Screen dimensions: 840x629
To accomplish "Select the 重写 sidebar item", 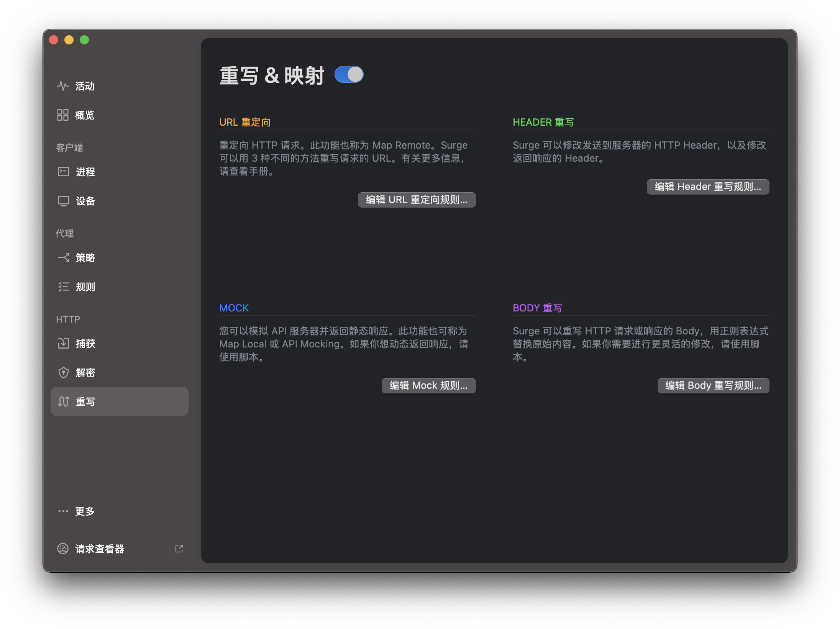I will (x=119, y=401).
